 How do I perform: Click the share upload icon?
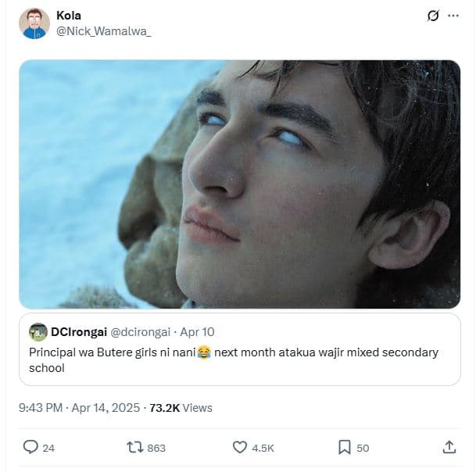click(x=449, y=447)
